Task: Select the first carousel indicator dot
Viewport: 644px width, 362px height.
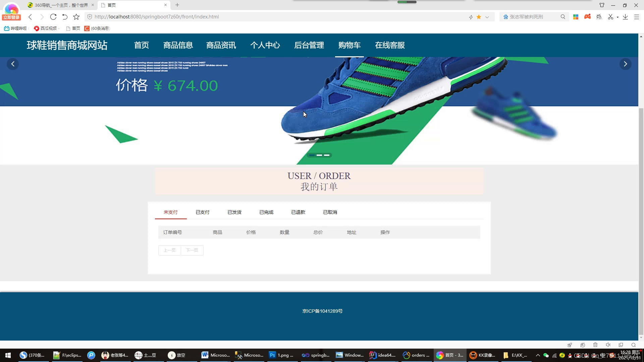Action: coord(312,155)
